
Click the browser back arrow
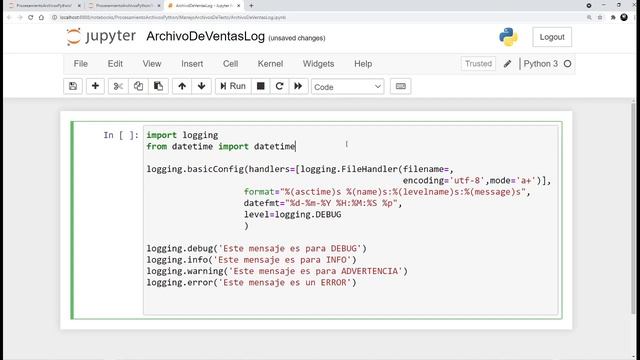pyautogui.click(x=9, y=18)
